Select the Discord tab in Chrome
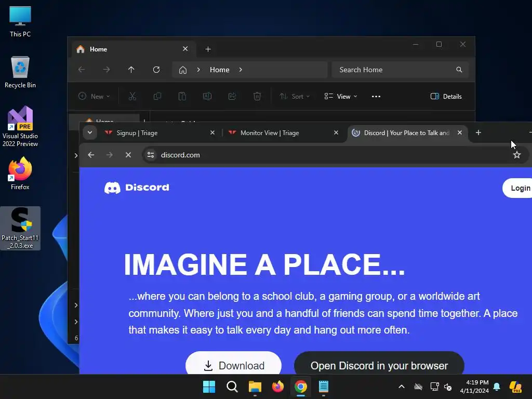The height and width of the screenshot is (399, 532). click(x=407, y=132)
